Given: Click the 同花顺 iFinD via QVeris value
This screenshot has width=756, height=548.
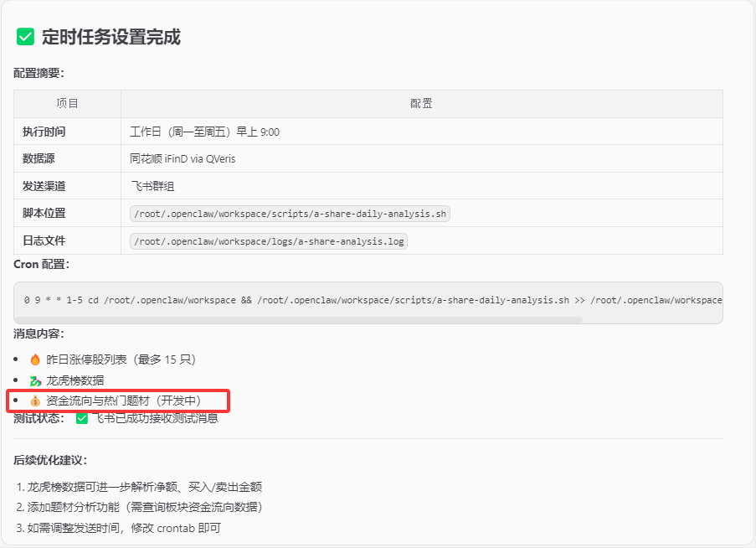Looking at the screenshot, I should [x=183, y=159].
